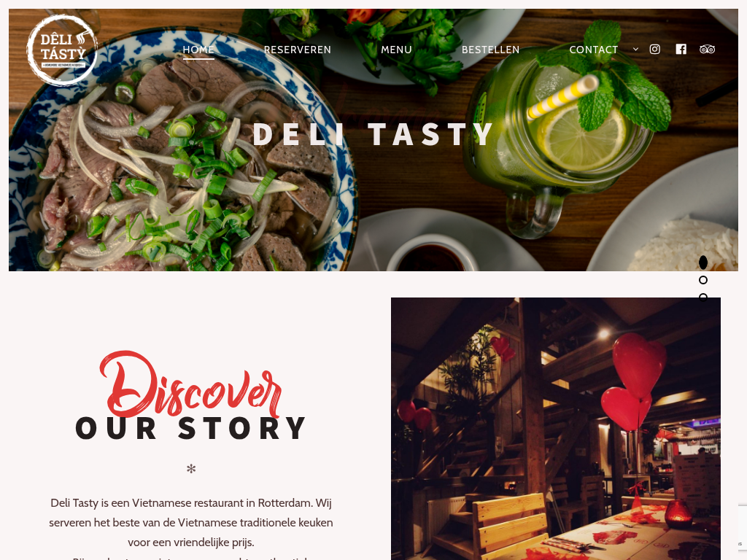The height and width of the screenshot is (560, 747).
Task: Follow the Bestellen link
Action: coord(491,50)
